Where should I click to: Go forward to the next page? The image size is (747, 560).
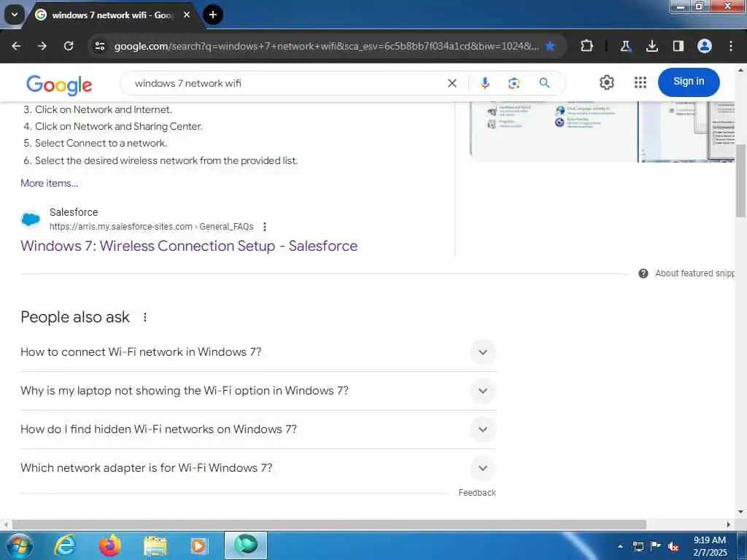coord(42,46)
